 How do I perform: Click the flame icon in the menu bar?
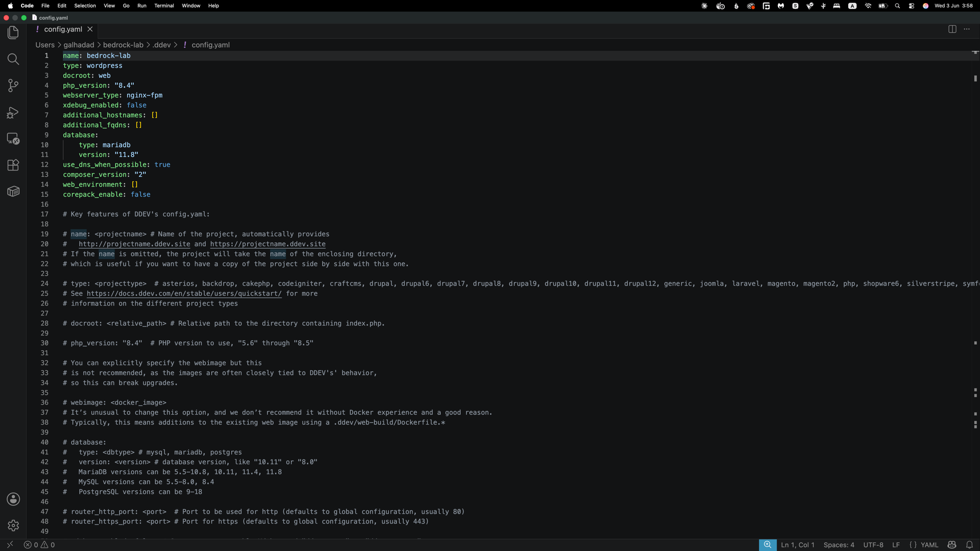point(736,6)
